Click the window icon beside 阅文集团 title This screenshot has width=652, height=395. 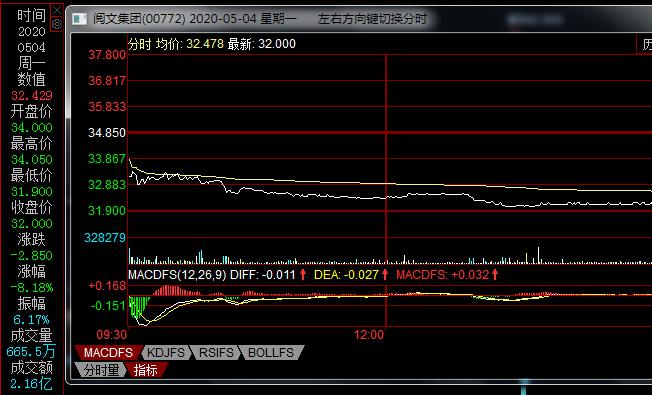pos(79,19)
